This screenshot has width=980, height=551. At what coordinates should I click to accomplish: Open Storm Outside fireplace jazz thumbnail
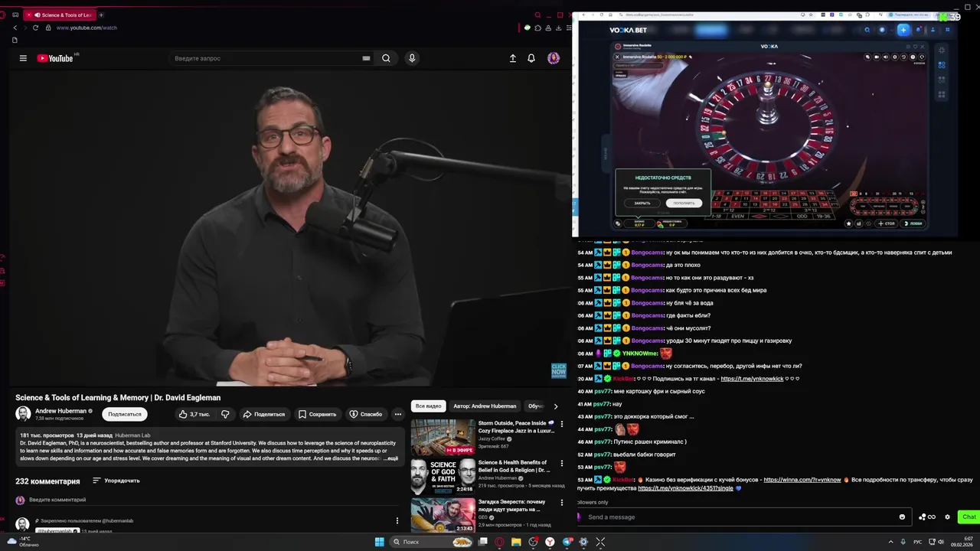coord(443,437)
